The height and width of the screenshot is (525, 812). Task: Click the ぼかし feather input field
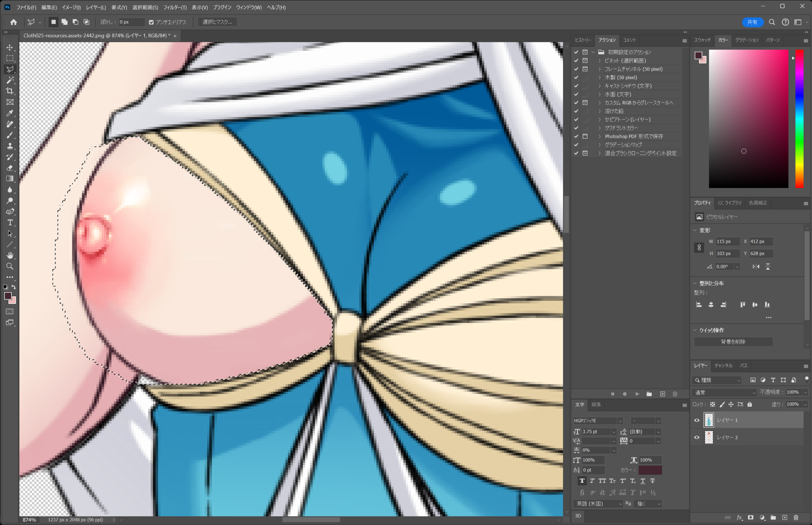click(131, 22)
